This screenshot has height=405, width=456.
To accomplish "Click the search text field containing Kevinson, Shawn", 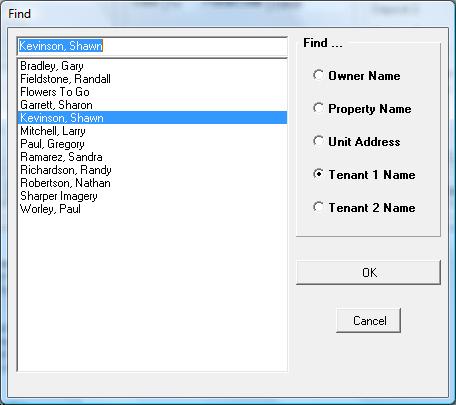I will pos(152,46).
